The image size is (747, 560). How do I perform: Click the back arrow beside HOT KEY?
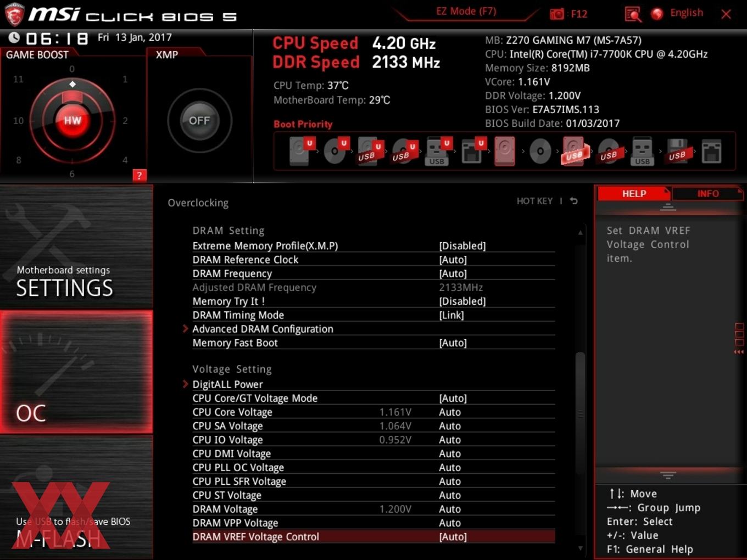(573, 201)
